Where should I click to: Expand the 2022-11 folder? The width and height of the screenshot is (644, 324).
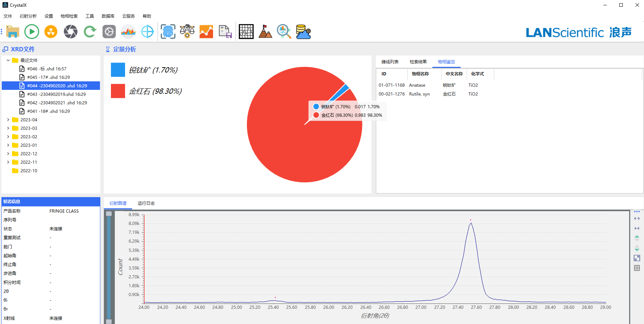point(8,162)
